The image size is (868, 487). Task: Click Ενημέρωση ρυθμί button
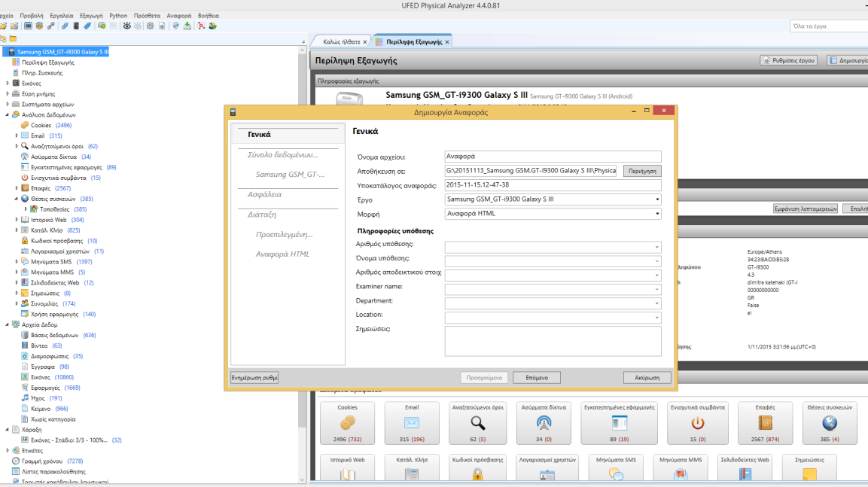(x=254, y=377)
